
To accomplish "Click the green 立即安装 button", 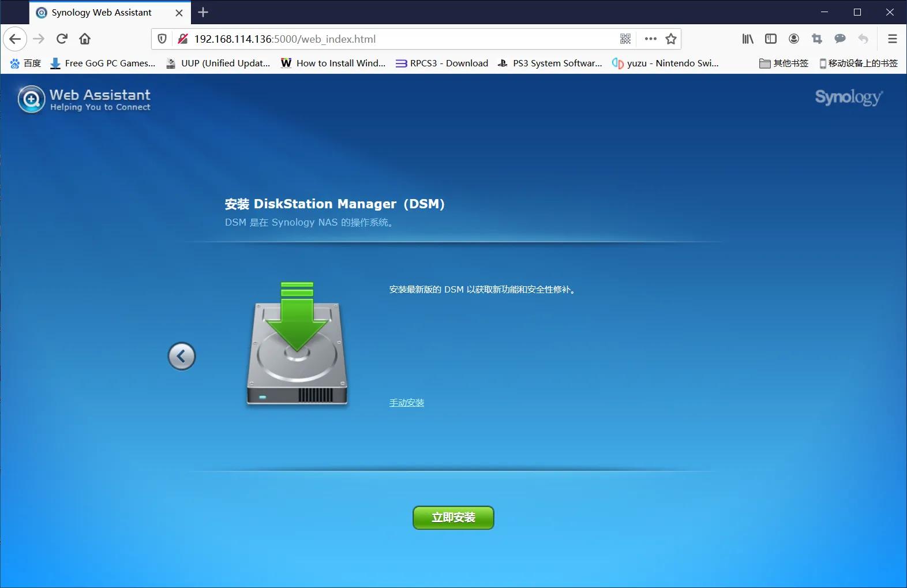I will click(x=453, y=518).
